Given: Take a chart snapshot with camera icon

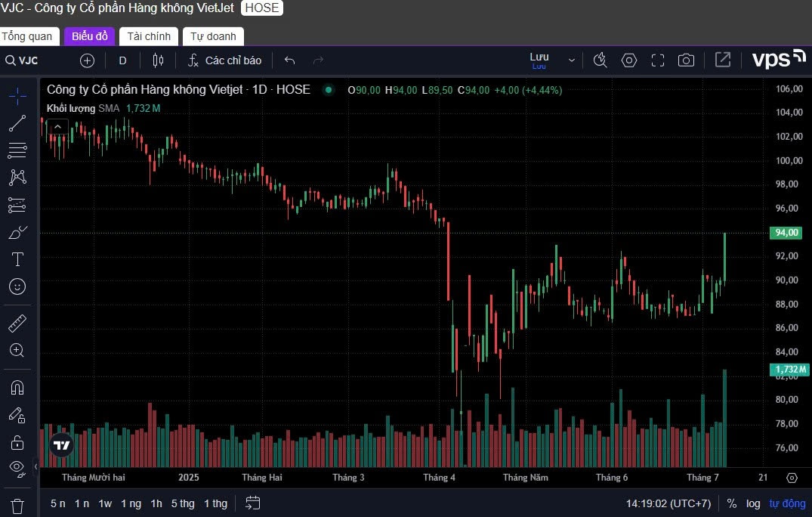Looking at the screenshot, I should click(686, 60).
